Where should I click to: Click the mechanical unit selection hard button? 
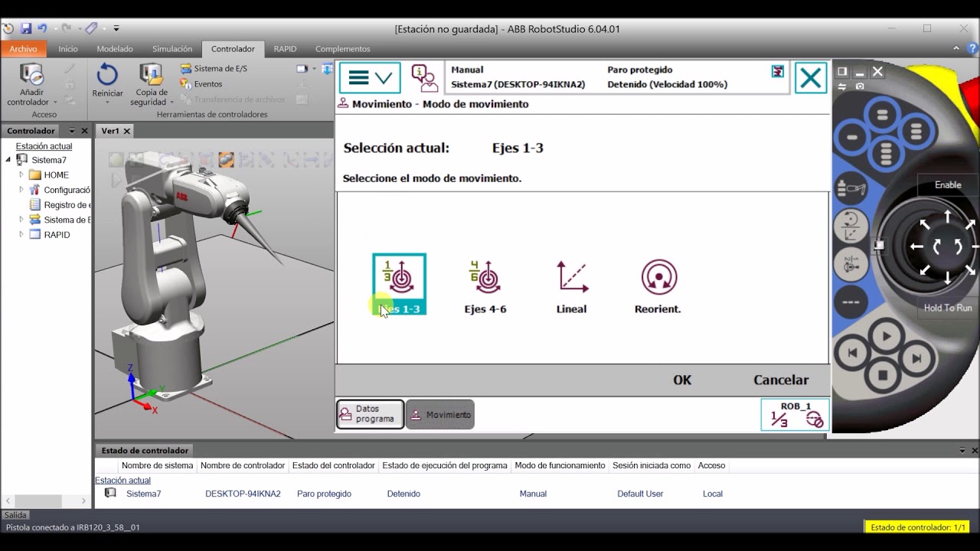pyautogui.click(x=850, y=188)
